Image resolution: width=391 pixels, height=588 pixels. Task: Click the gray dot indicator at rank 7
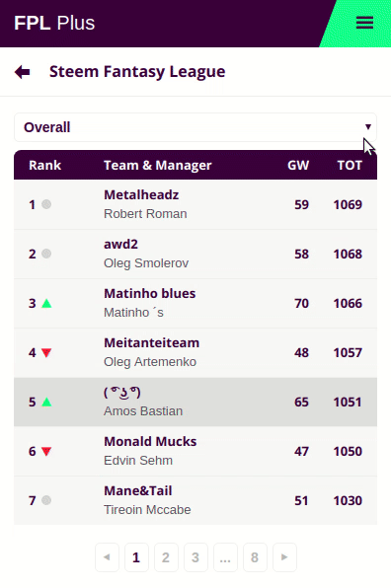46,500
